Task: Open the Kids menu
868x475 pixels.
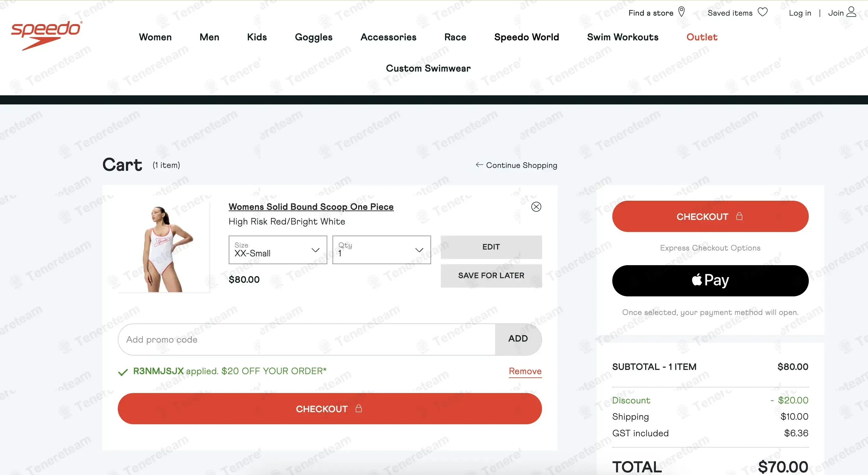Action: (257, 37)
